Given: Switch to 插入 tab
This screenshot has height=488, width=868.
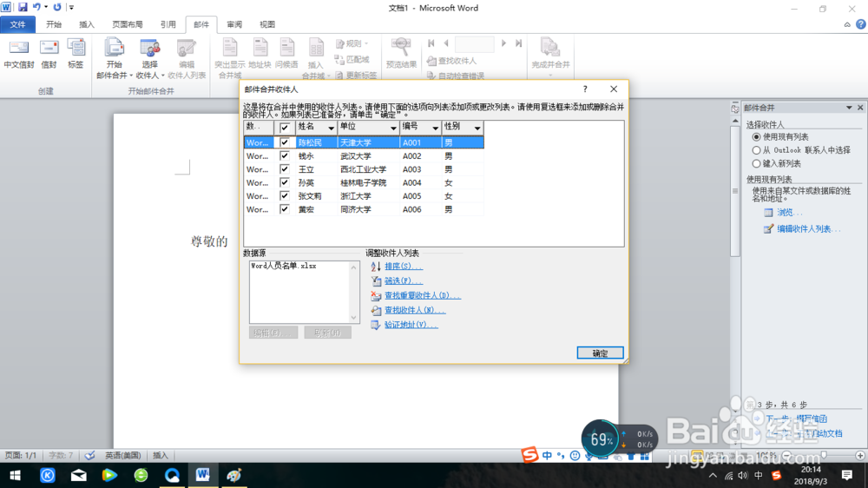Looking at the screenshot, I should 87,24.
